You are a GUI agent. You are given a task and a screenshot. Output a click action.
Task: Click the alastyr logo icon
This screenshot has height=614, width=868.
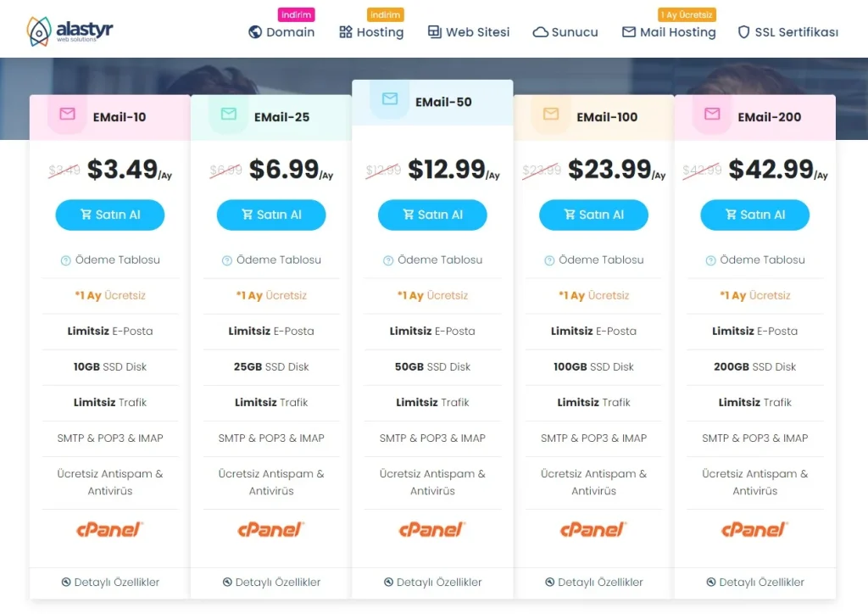tap(39, 31)
